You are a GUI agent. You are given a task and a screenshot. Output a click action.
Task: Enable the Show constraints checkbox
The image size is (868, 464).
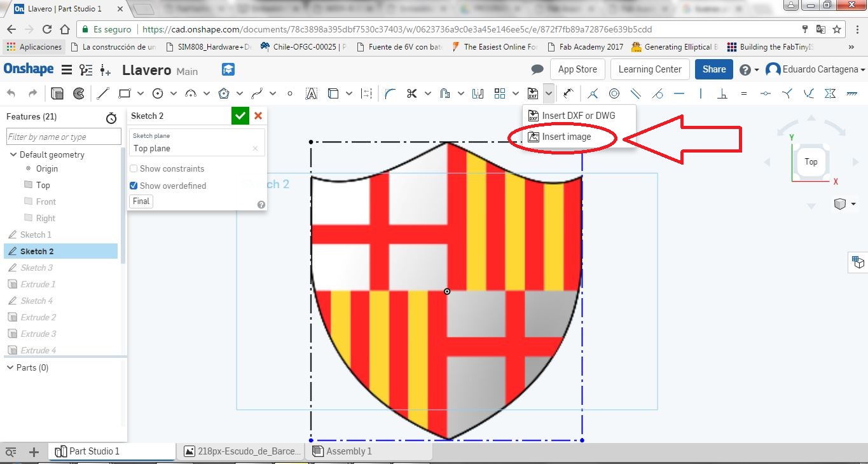pyautogui.click(x=134, y=168)
